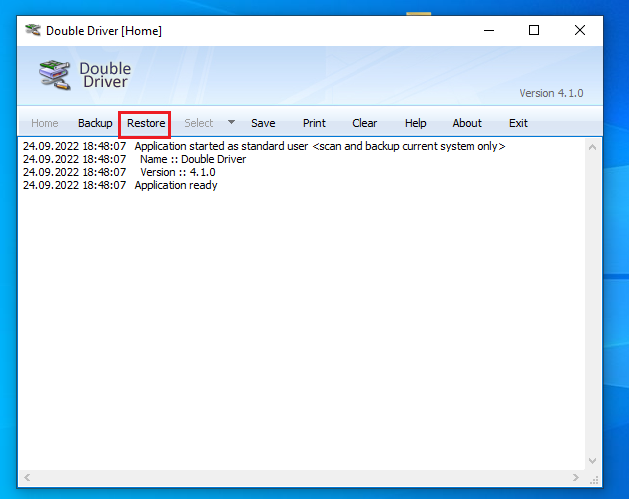Click the 'Version 4.1.0' banner label
This screenshot has height=499, width=629.
[x=551, y=93]
